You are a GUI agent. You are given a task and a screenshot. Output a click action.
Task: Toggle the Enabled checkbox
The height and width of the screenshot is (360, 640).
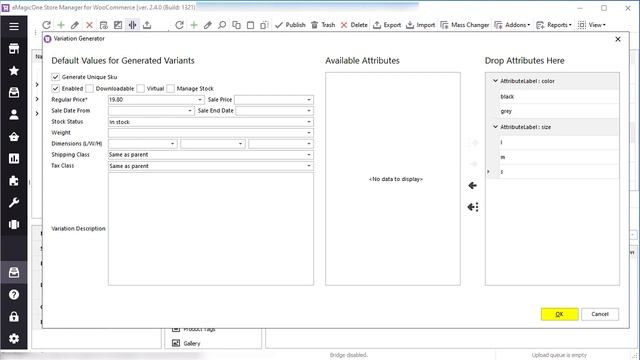[x=56, y=88]
